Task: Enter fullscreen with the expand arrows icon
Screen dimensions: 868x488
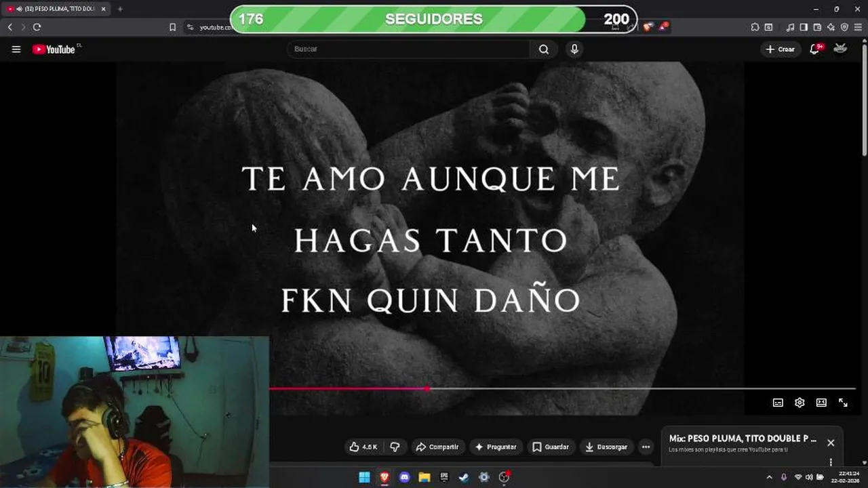Action: [x=843, y=403]
